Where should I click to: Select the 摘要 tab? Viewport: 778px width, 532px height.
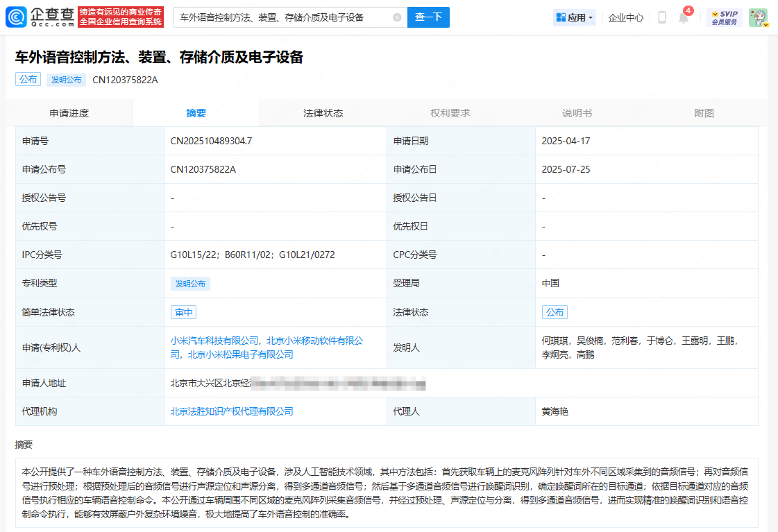pos(196,113)
